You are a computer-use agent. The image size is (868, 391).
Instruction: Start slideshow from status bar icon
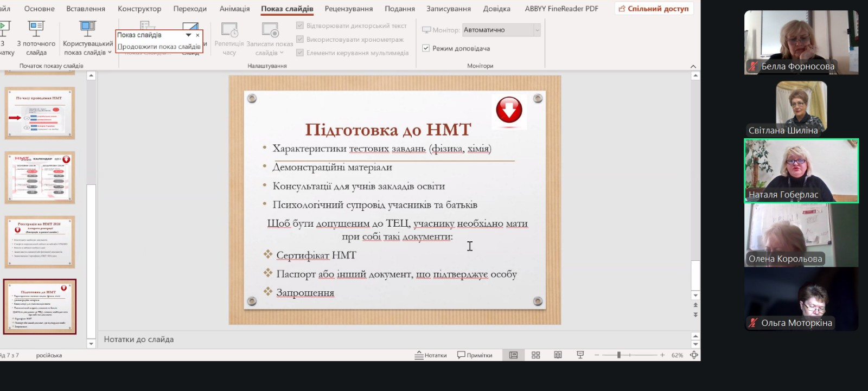click(x=580, y=355)
